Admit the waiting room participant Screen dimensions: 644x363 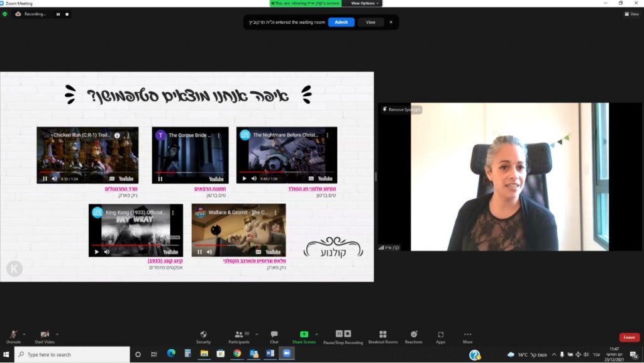[x=341, y=22]
